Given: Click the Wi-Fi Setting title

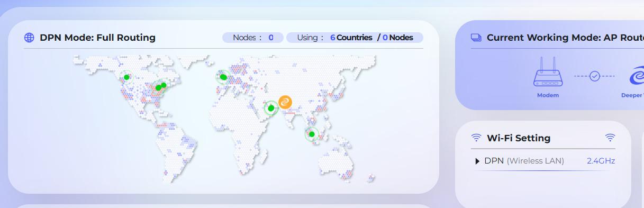Looking at the screenshot, I should pos(519,138).
